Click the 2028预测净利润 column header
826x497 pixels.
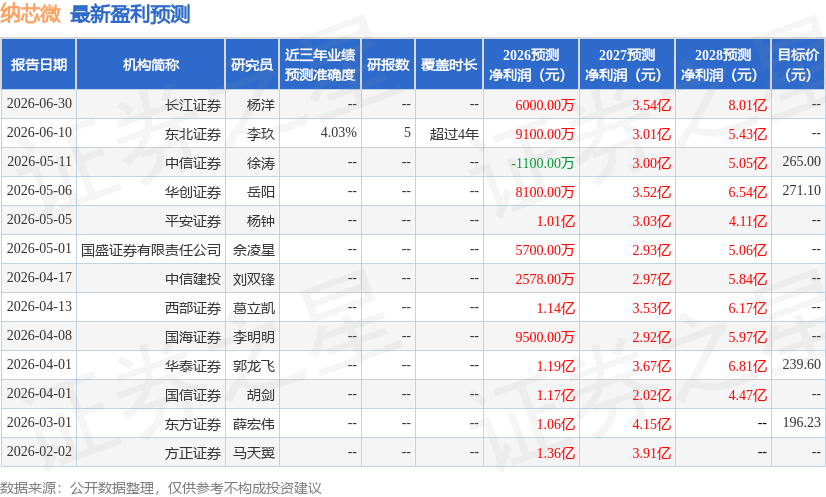[723, 64]
